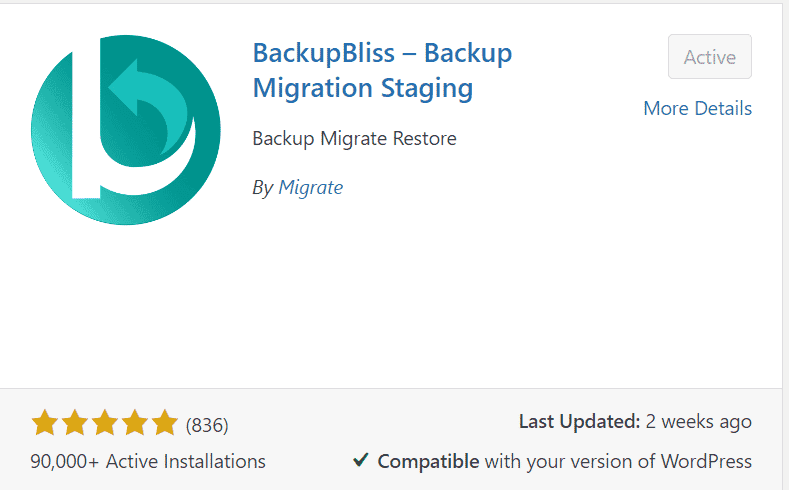Click the word 'By' before the author
Image resolution: width=789 pixels, height=490 pixels.
click(263, 188)
